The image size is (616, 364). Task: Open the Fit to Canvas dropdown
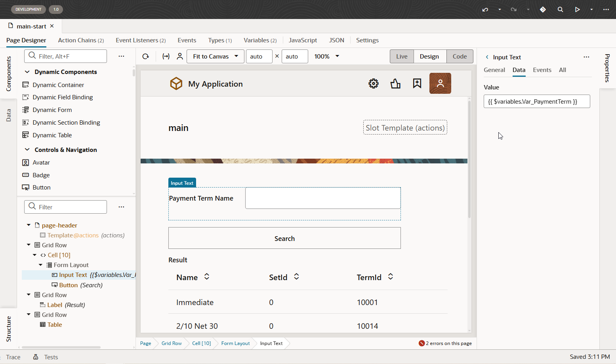point(215,57)
